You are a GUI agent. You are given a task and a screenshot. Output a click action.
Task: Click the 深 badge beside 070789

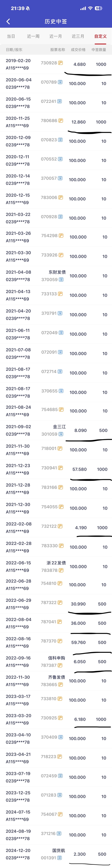[x=60, y=82]
